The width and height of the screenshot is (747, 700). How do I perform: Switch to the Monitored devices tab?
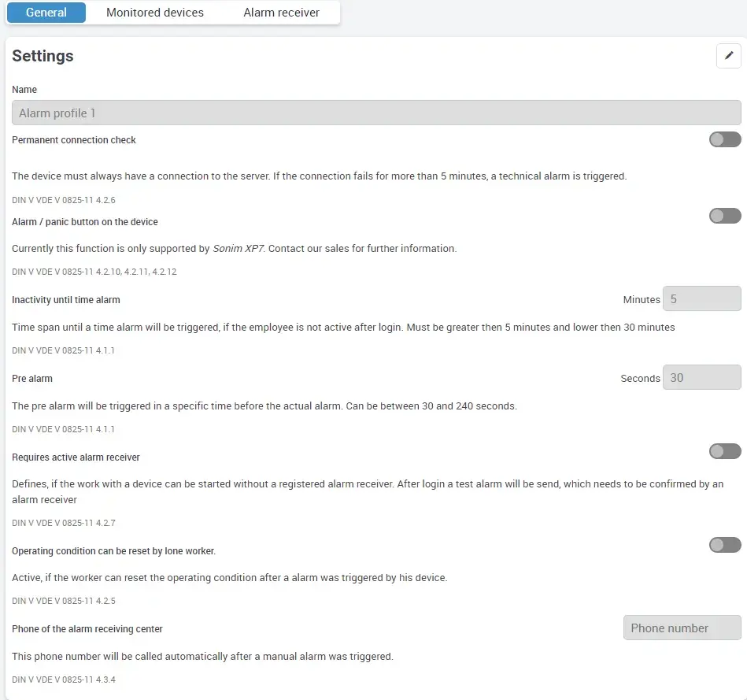click(155, 13)
